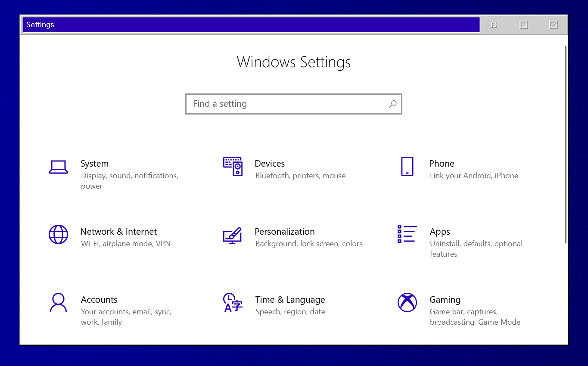Focus the 'Find a setting' search field

[294, 104]
